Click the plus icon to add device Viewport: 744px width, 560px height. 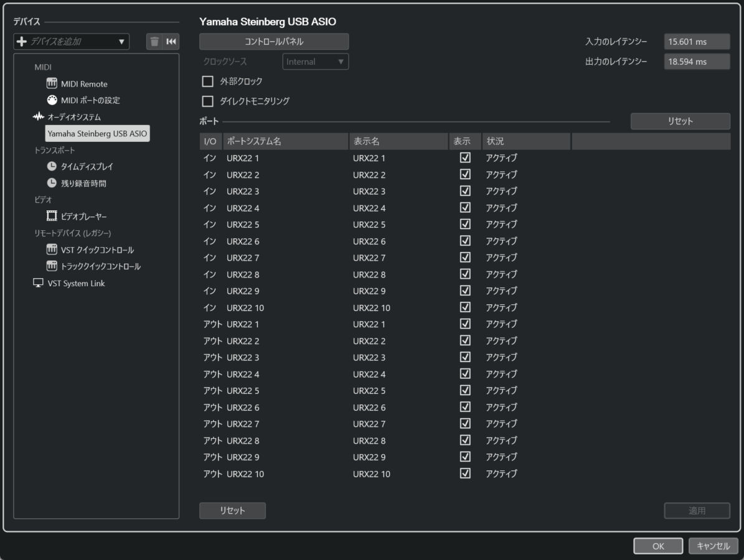point(21,42)
